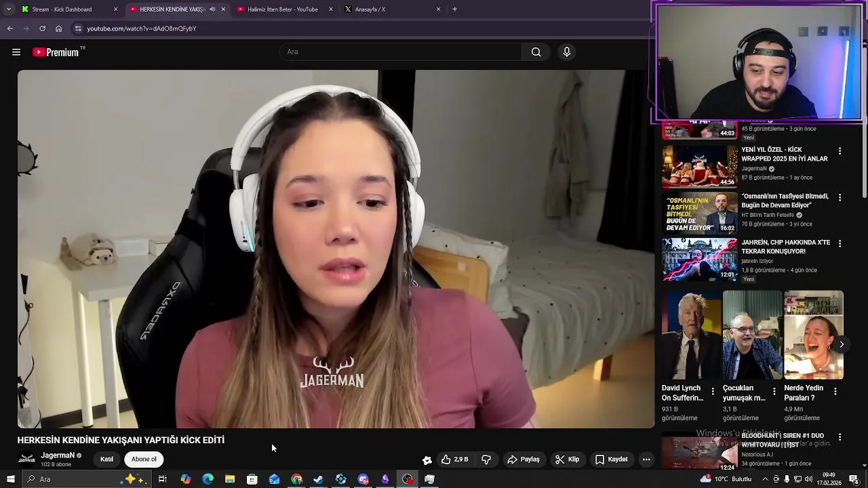Go back in browser history
Viewport: 868px width, 488px height.
point(10,28)
